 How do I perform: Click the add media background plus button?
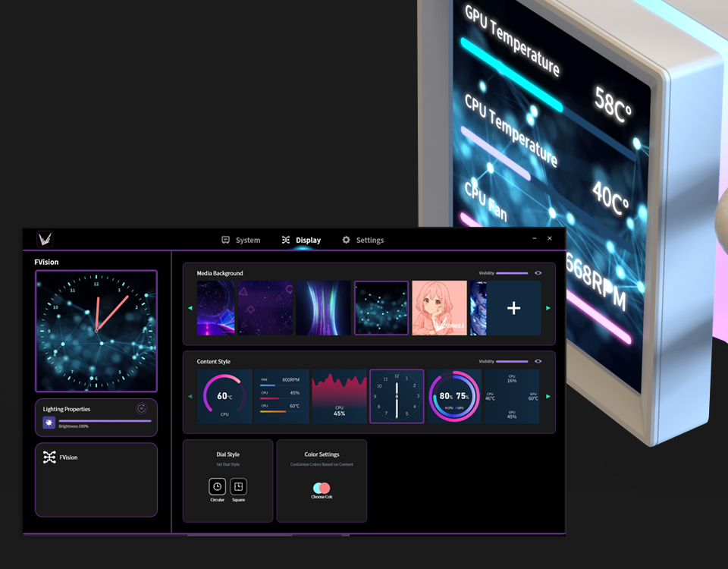click(x=513, y=308)
